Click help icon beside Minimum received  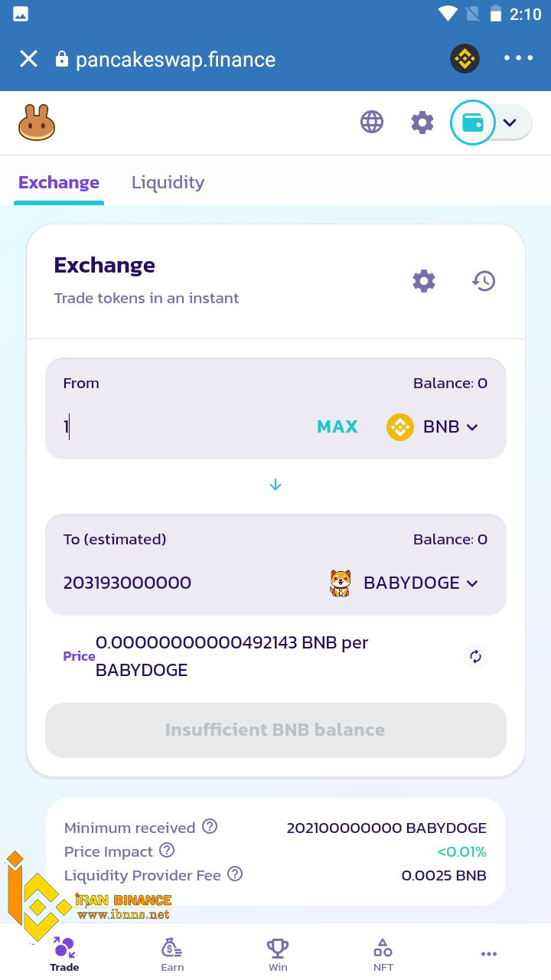click(210, 827)
